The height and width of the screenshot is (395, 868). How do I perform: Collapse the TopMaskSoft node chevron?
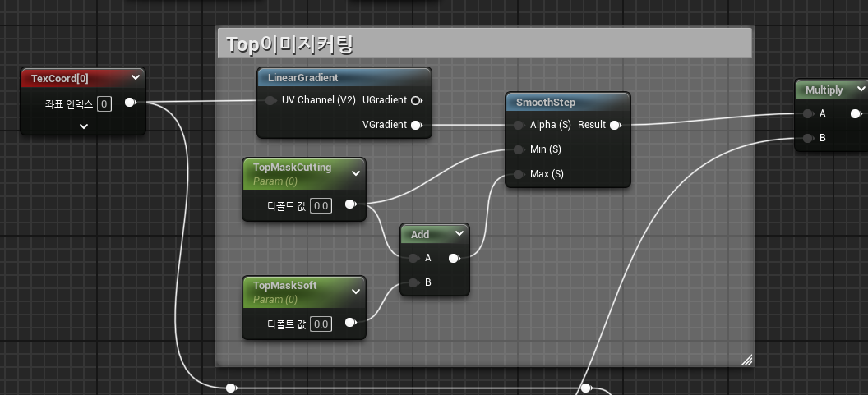pos(356,292)
